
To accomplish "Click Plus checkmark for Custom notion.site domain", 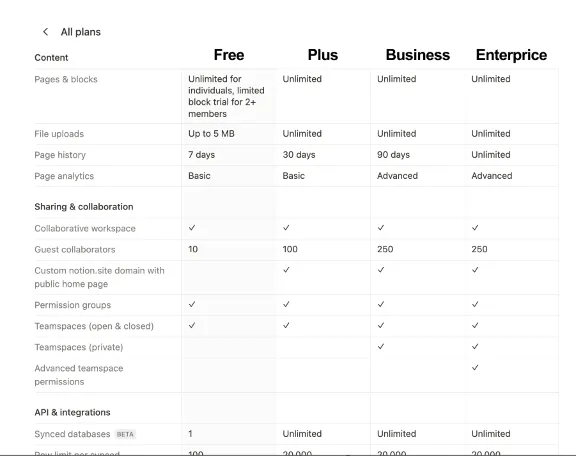I will (x=286, y=270).
